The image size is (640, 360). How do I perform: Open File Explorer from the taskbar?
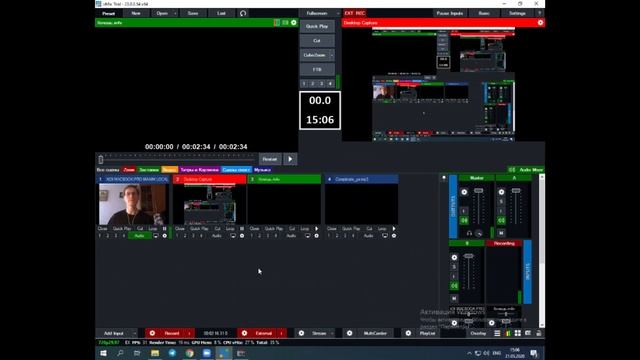click(x=155, y=353)
